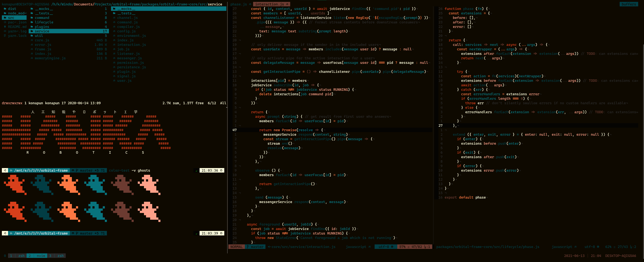Switch to the phase.js buffer tab

pos(239,4)
